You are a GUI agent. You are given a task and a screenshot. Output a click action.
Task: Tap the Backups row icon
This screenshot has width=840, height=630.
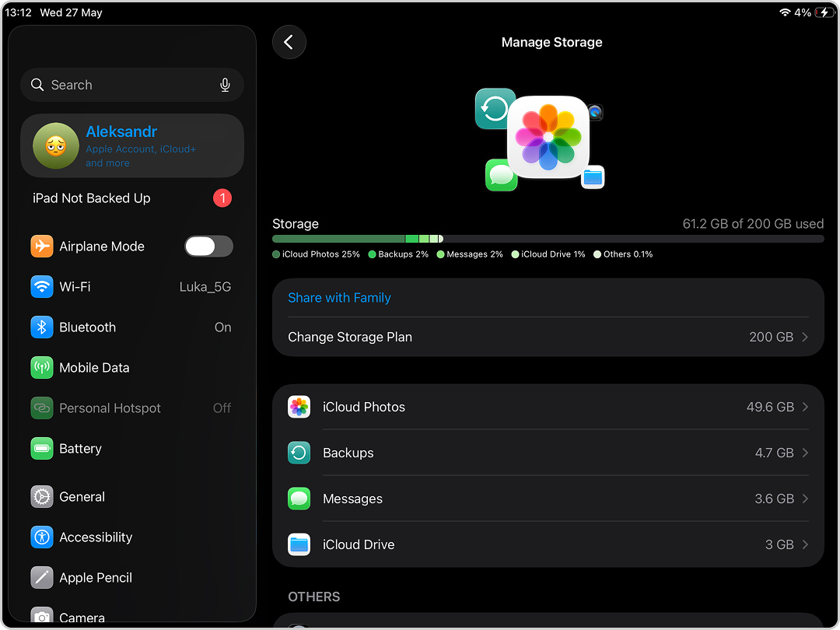pos(299,453)
